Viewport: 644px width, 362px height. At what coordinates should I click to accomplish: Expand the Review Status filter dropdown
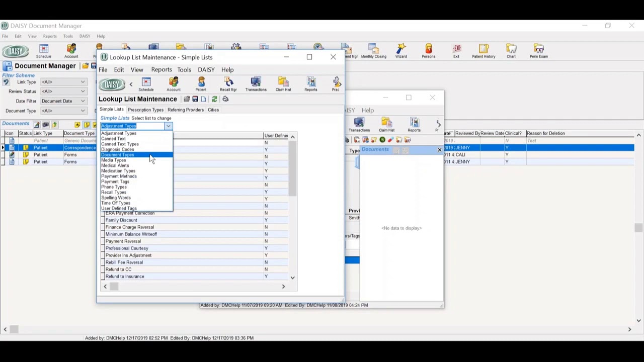[83, 92]
